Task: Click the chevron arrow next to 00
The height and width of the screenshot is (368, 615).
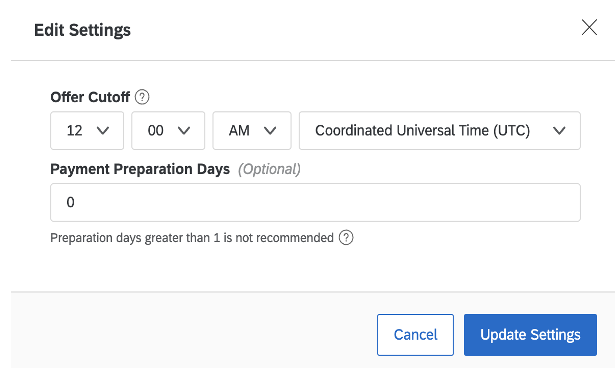Action: (x=184, y=131)
